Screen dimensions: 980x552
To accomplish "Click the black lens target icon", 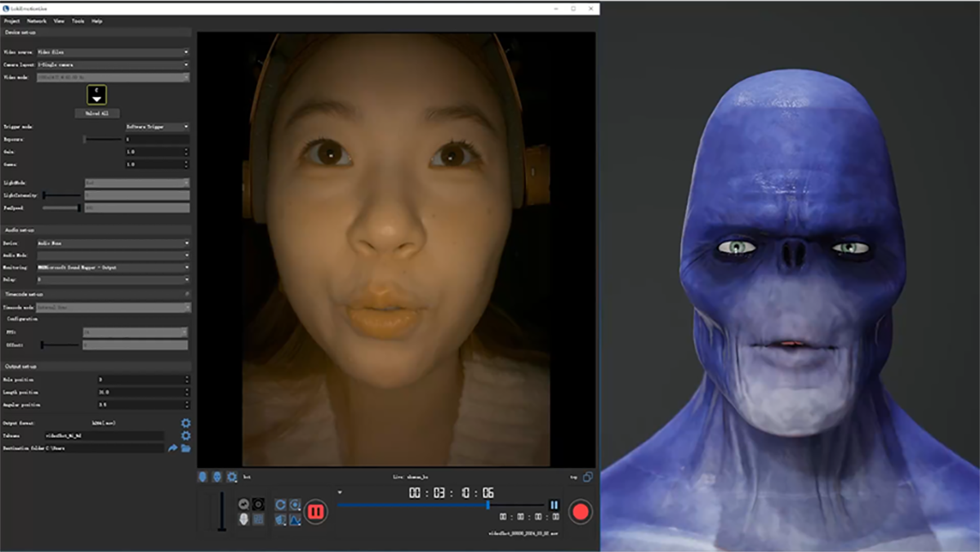I will click(258, 505).
